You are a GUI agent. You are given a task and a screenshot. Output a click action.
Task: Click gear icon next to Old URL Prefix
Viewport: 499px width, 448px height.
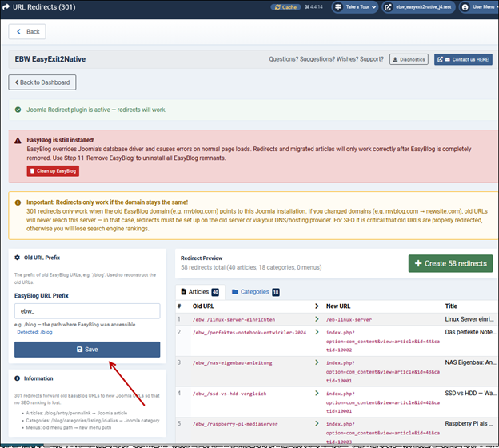(17, 258)
